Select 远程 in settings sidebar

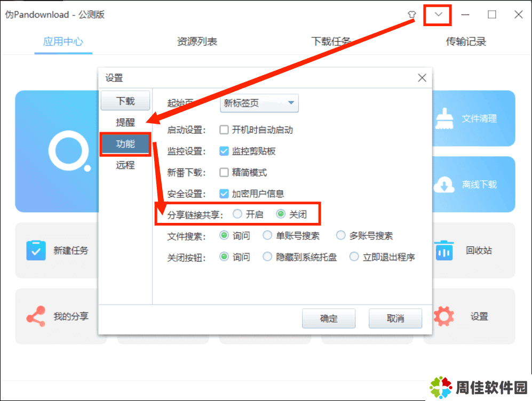click(125, 165)
